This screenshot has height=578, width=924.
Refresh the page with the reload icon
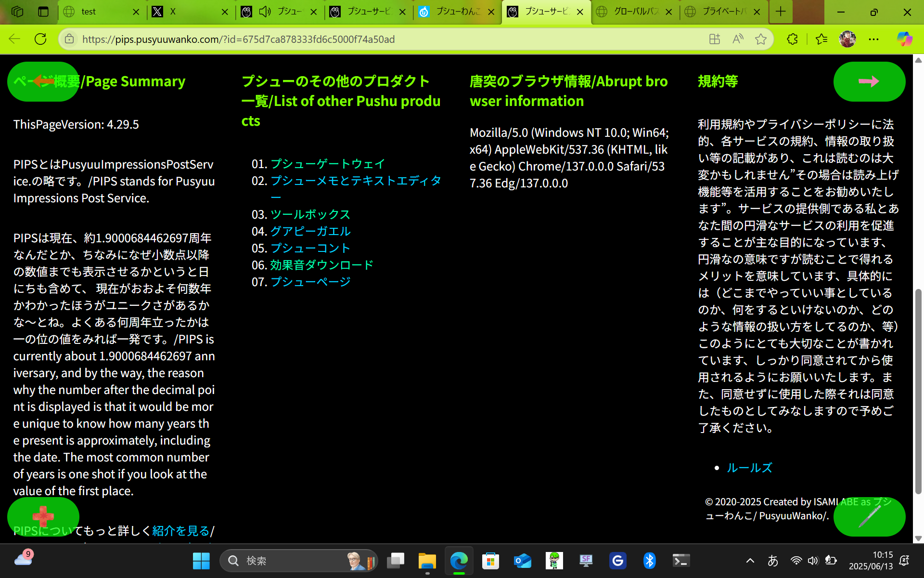[x=40, y=39]
